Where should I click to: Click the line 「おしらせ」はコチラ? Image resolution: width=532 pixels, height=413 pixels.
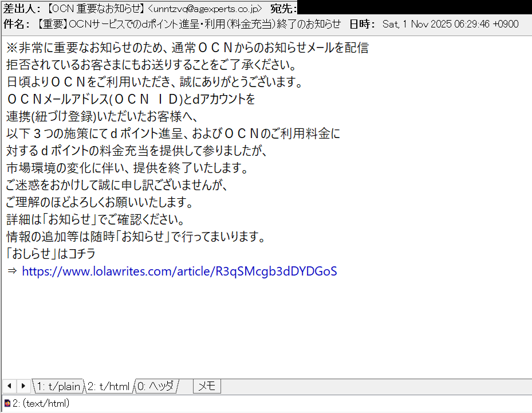click(51, 254)
